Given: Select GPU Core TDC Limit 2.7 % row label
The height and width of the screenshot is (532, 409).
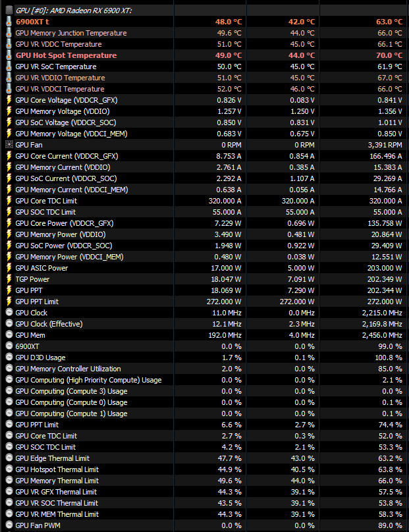Looking at the screenshot, I should click(x=46, y=436).
